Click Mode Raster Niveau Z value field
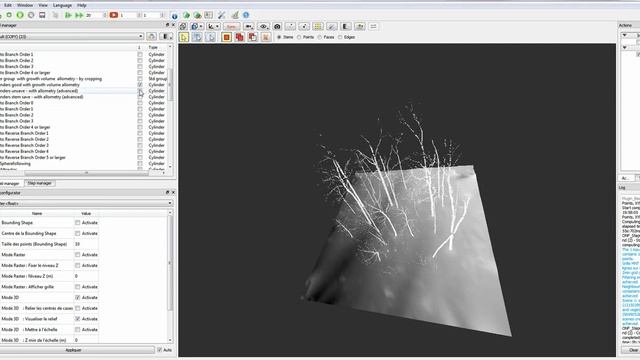This screenshot has height=360, width=640. 86,276
